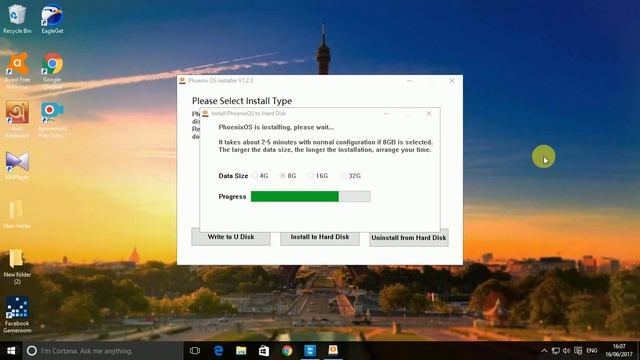Minimize the Install PhoenixOS to Hard Disk dialog
The width and height of the screenshot is (640, 360).
point(386,113)
